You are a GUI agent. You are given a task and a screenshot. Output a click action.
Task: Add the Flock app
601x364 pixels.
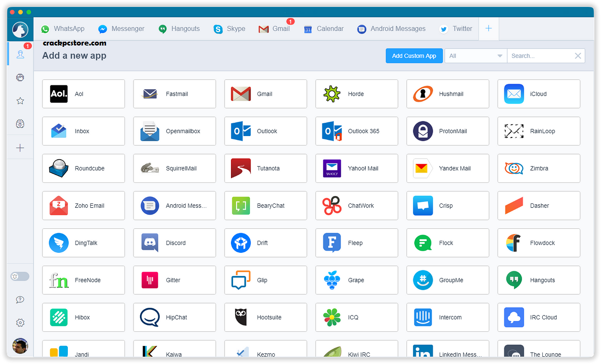(x=448, y=243)
